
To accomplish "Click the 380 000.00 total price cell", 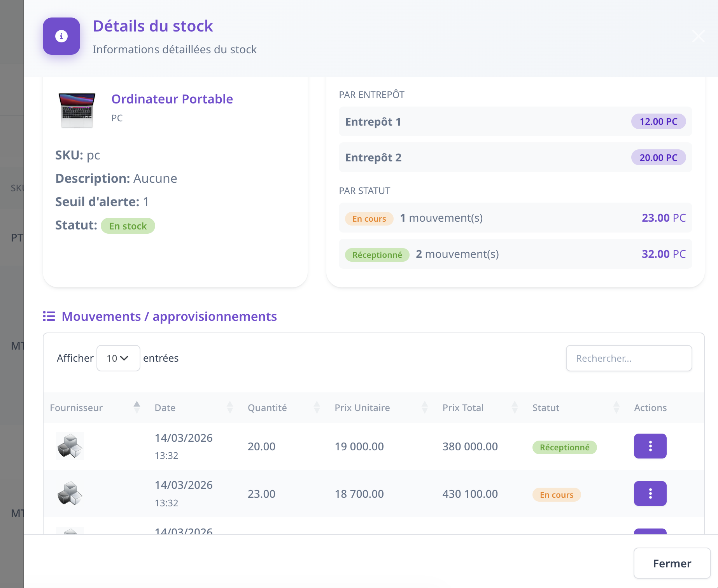I will point(470,446).
